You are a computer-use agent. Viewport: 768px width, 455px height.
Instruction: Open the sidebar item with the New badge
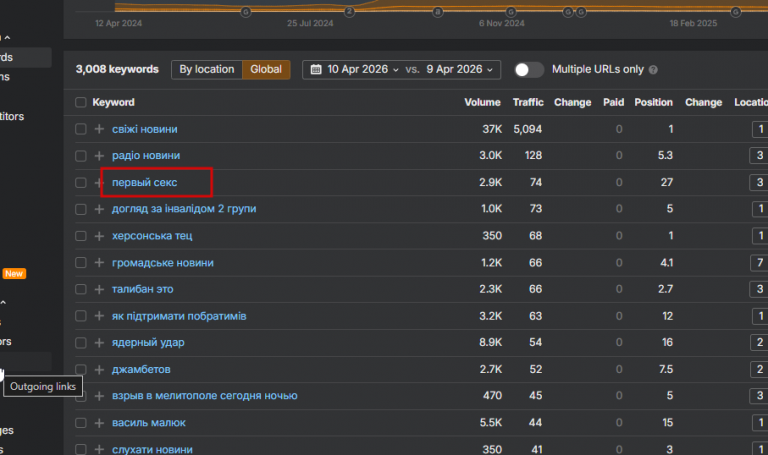14,274
